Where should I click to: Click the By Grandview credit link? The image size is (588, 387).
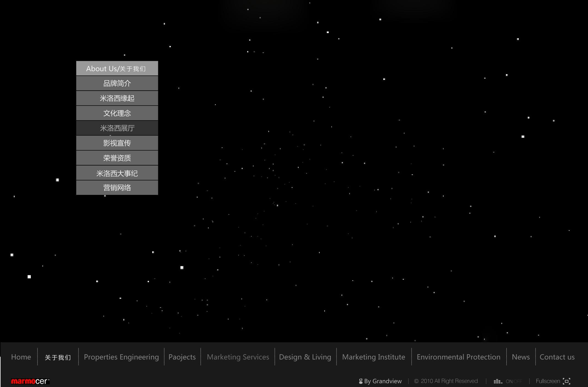(383, 381)
